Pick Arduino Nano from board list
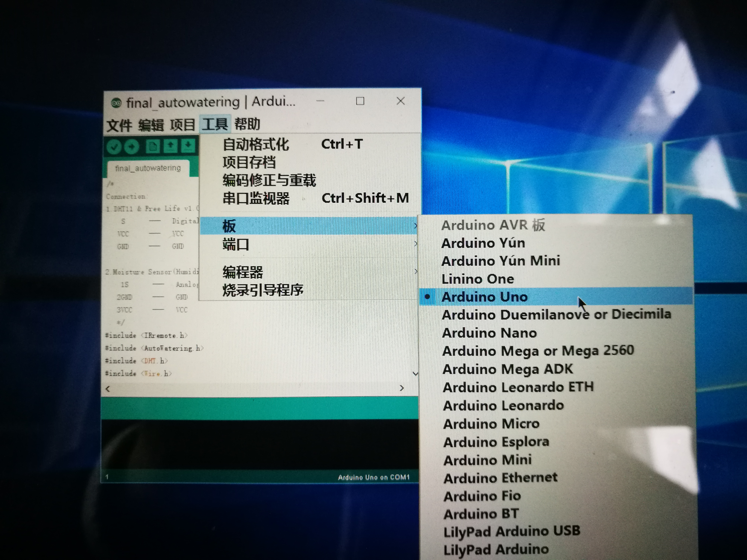 [556, 333]
